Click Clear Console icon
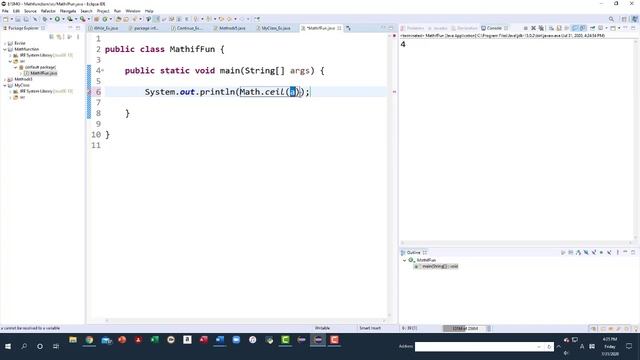The height and width of the screenshot is (360, 640). (551, 28)
